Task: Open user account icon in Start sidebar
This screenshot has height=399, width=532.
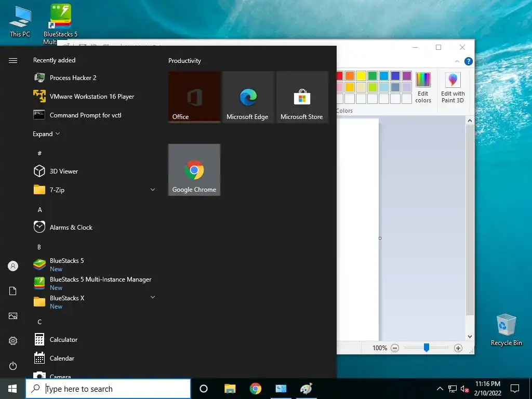Action: tap(13, 266)
